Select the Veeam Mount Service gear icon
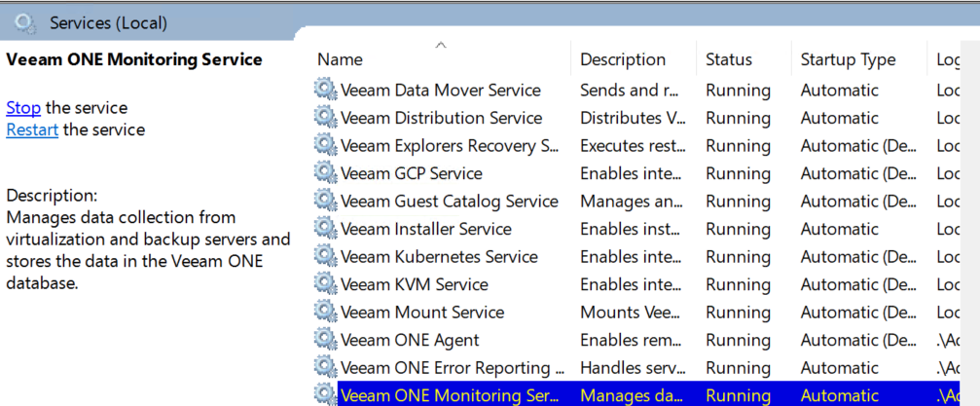980x406 pixels. click(x=325, y=311)
